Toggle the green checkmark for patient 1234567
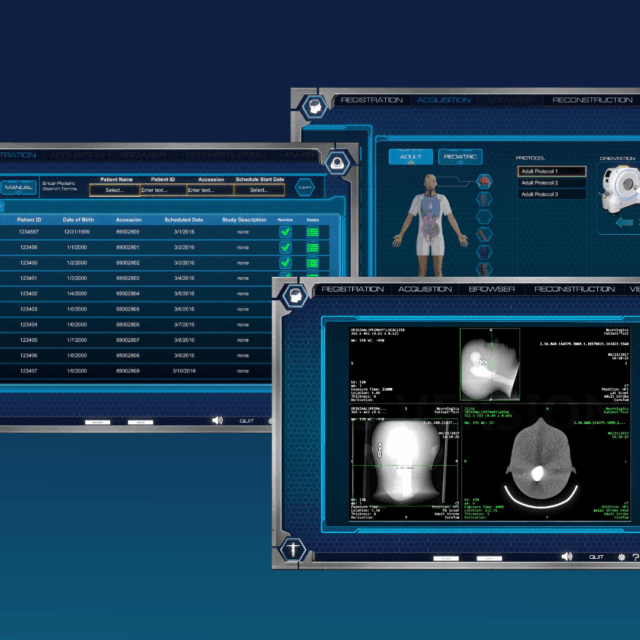Viewport: 640px width, 640px height. click(x=285, y=232)
